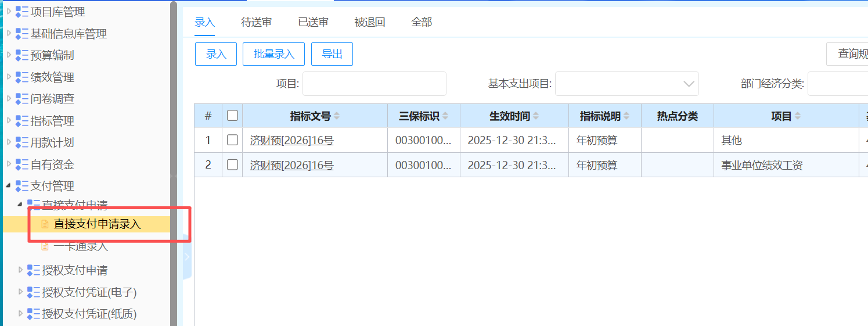Expand the 项目库管理 tree node

pyautogui.click(x=9, y=12)
